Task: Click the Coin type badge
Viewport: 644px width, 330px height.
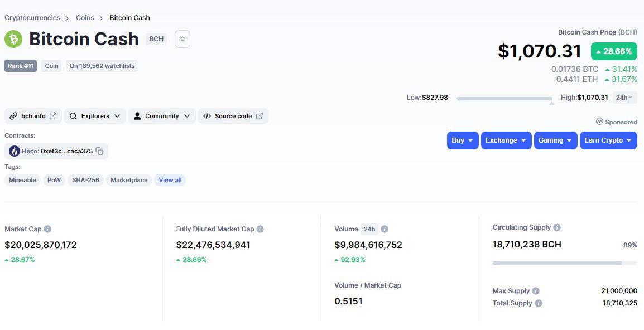Action: [51, 66]
